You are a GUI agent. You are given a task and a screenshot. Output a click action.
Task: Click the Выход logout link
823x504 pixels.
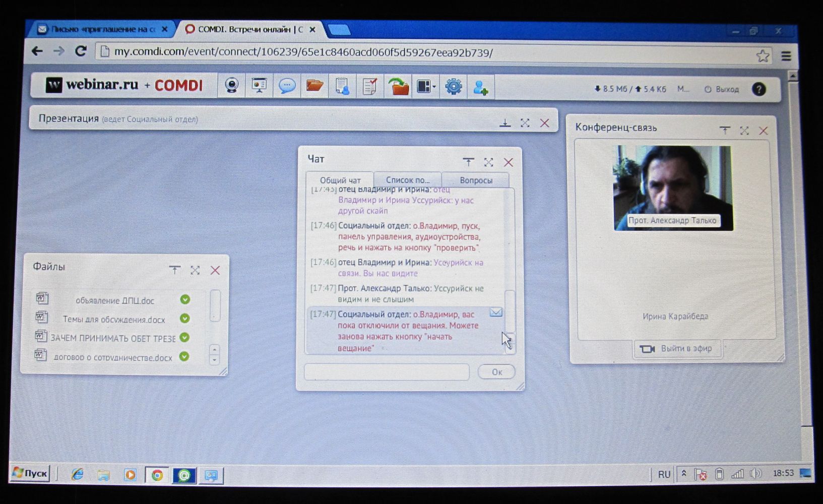pos(722,89)
